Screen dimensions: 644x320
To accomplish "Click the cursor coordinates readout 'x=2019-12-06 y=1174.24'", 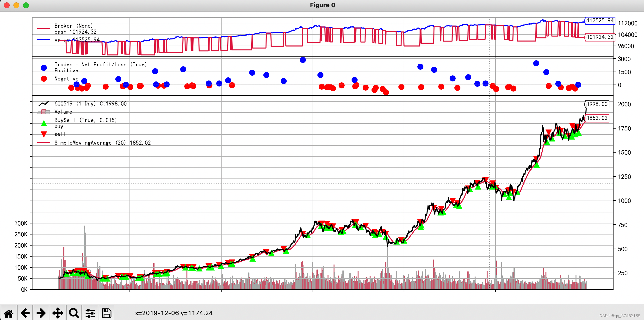I will (x=174, y=313).
